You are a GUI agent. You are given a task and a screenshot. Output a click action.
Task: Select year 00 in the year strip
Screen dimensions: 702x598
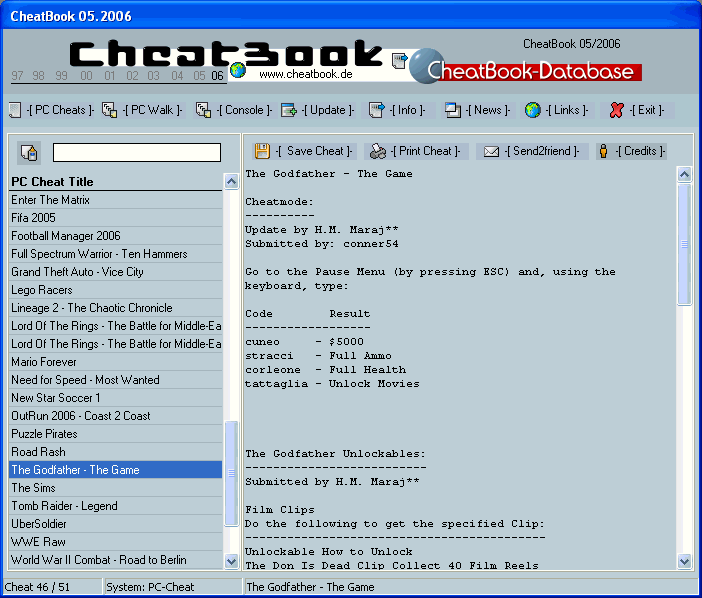tap(86, 76)
